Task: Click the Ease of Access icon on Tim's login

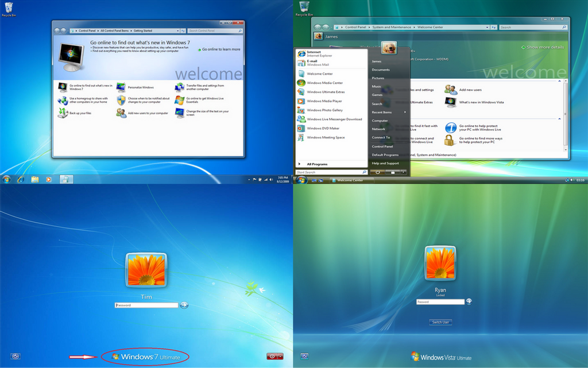Action: pyautogui.click(x=16, y=356)
